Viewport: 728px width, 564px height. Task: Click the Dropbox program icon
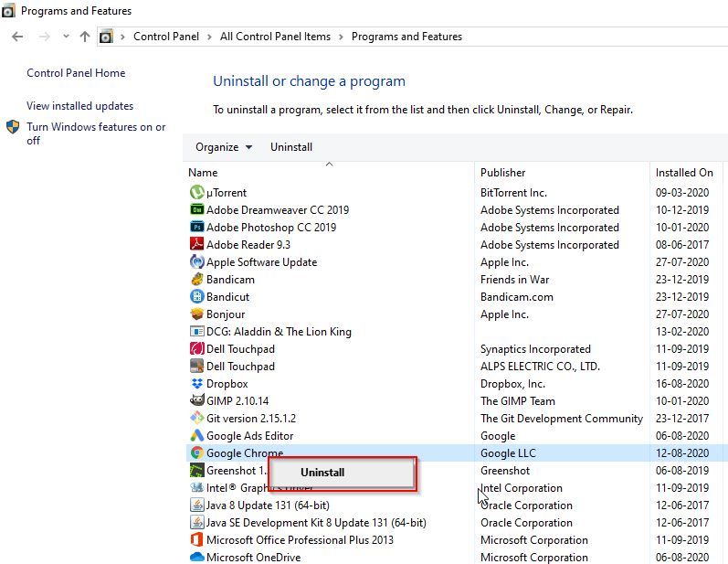[197, 383]
